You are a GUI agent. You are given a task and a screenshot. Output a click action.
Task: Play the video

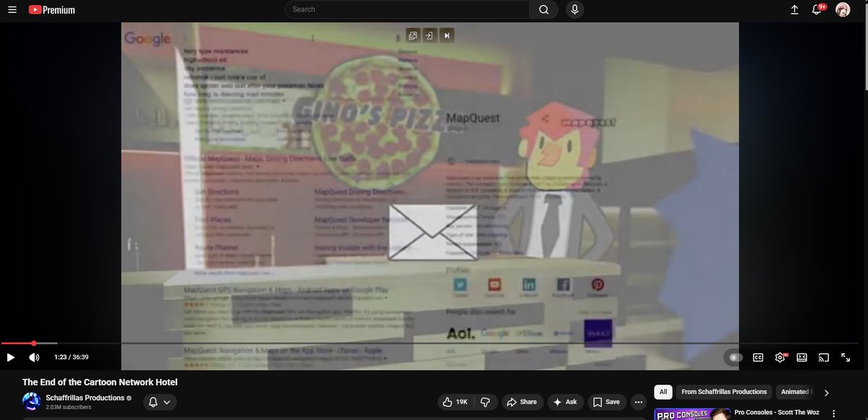(x=11, y=357)
